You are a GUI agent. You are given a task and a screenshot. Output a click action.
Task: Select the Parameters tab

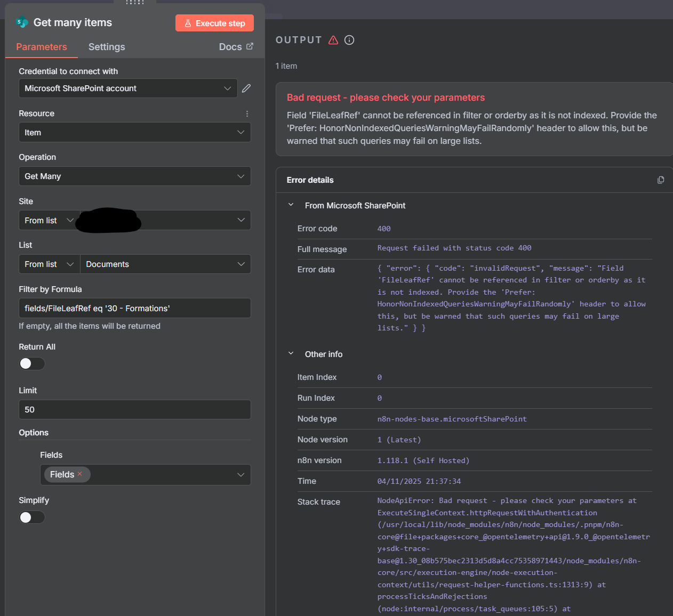[42, 47]
